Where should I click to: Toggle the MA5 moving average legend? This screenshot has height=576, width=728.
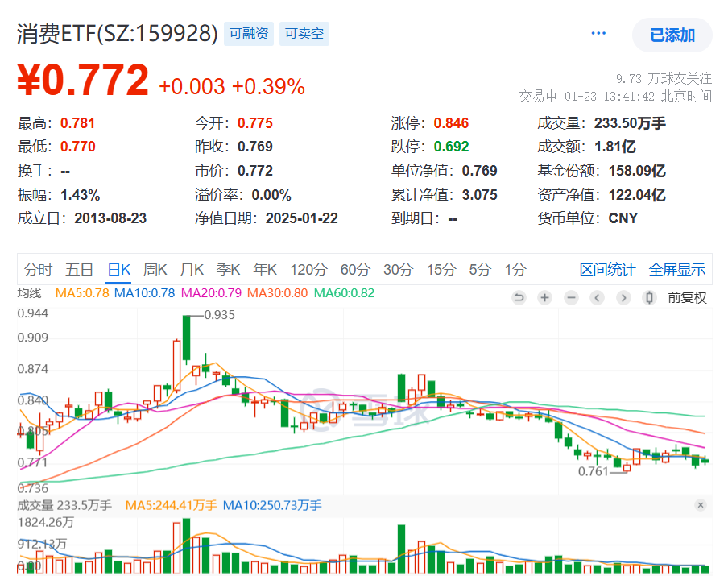point(81,293)
